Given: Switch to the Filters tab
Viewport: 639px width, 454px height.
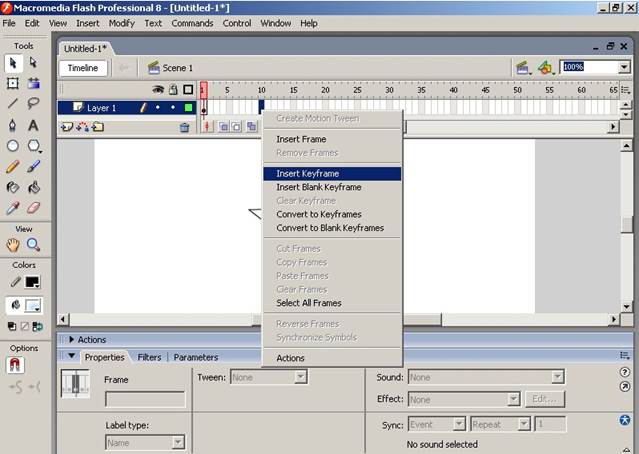Looking at the screenshot, I should click(149, 357).
